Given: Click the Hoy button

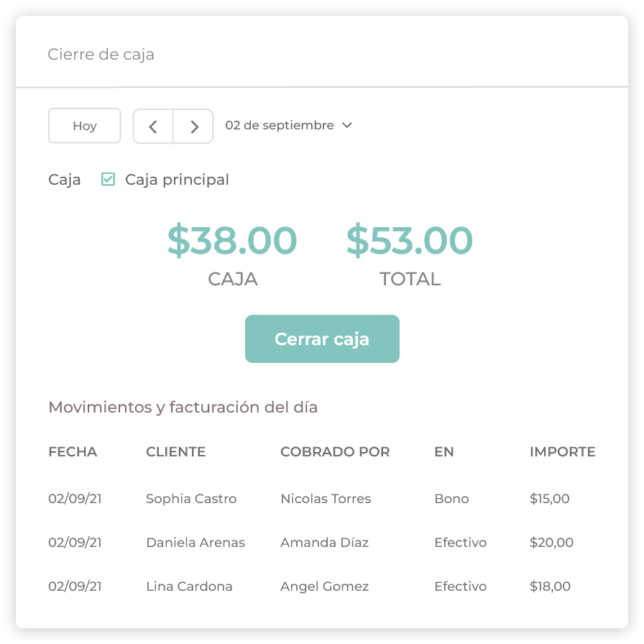Looking at the screenshot, I should [x=84, y=126].
